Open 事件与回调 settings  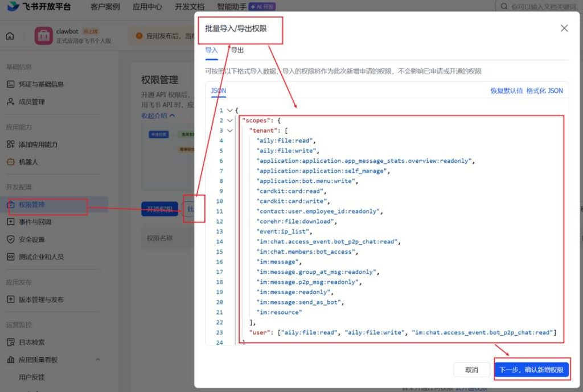(x=35, y=222)
